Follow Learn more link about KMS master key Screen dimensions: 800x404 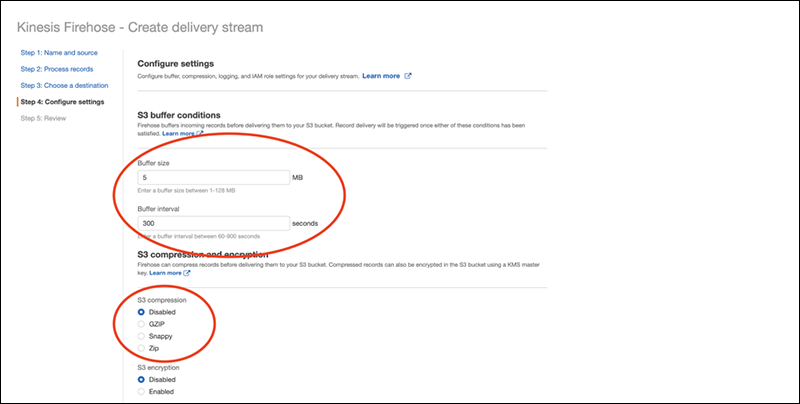[x=166, y=273]
